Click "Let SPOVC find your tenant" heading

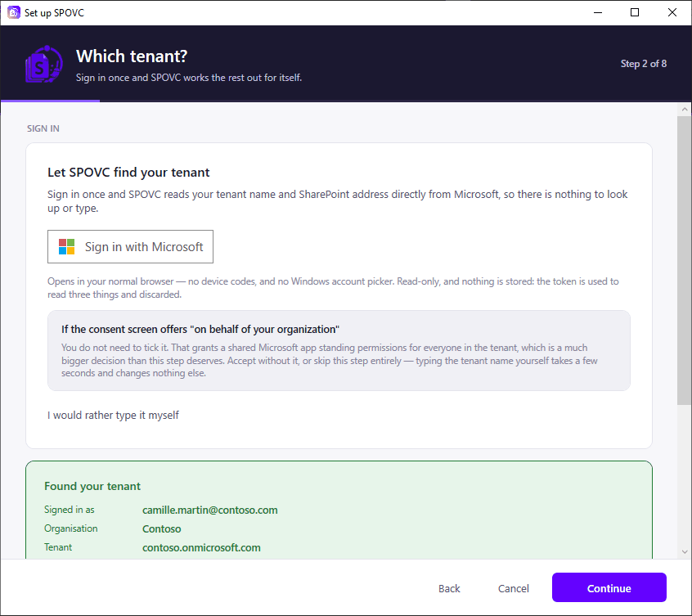[x=128, y=172]
